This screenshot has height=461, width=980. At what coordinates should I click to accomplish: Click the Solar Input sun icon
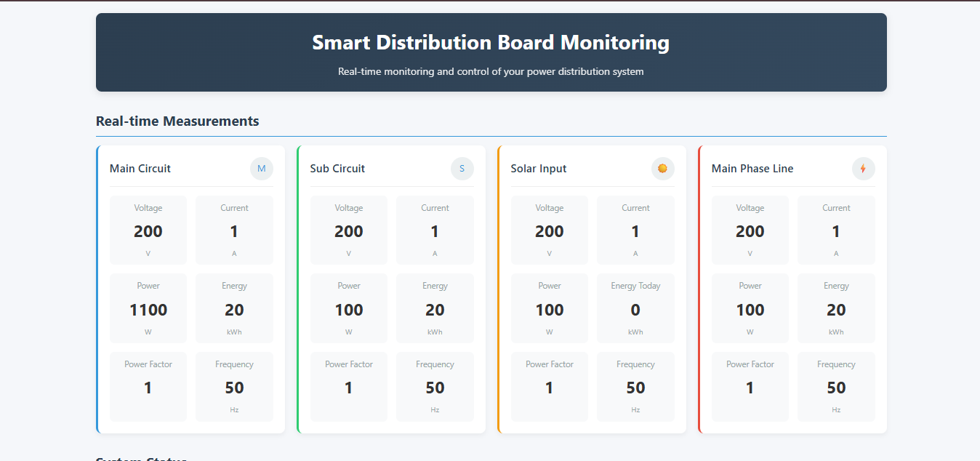point(663,169)
